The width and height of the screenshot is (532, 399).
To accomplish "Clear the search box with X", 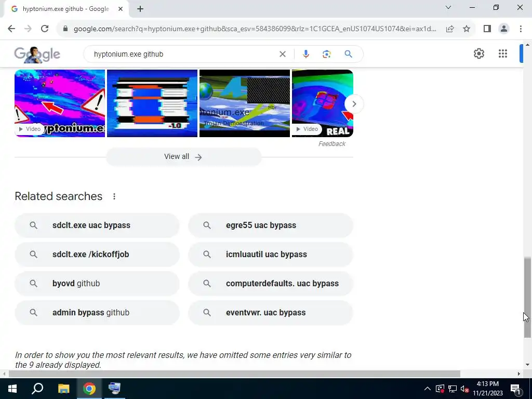I will pyautogui.click(x=282, y=54).
